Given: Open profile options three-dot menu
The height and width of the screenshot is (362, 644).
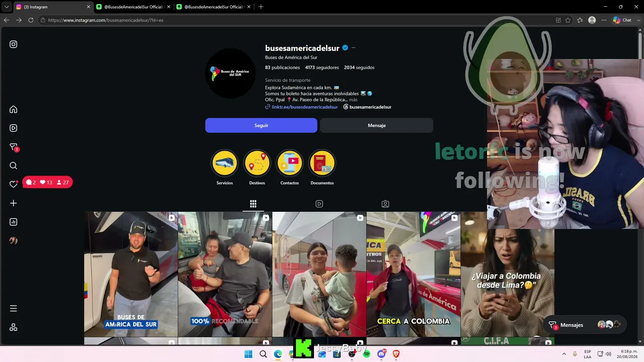Looking at the screenshot, I should coord(353,48).
